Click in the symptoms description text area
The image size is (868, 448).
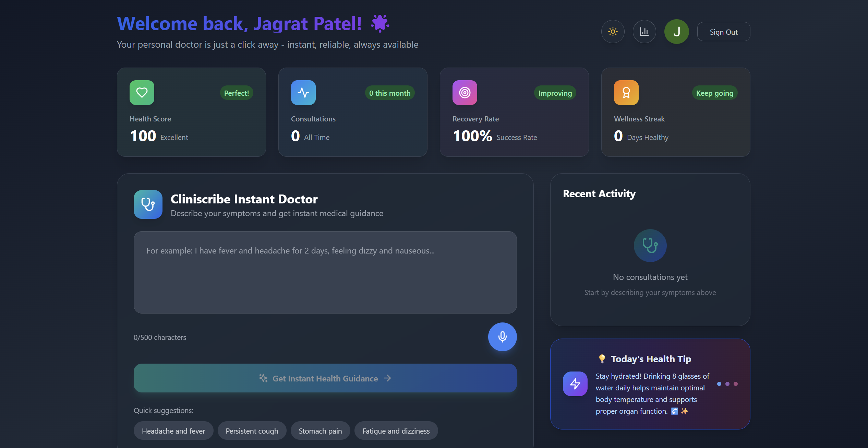[325, 272]
